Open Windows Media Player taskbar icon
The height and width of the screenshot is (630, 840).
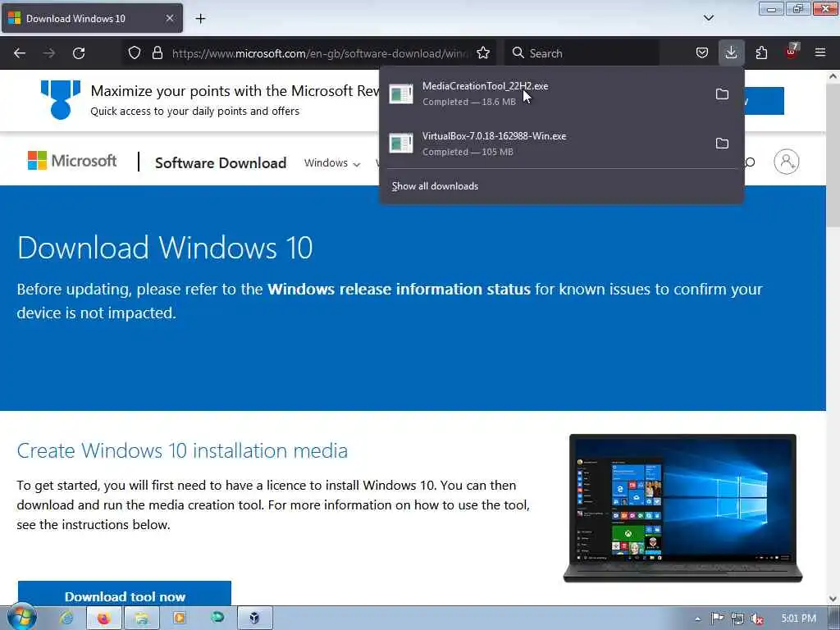[x=179, y=619]
